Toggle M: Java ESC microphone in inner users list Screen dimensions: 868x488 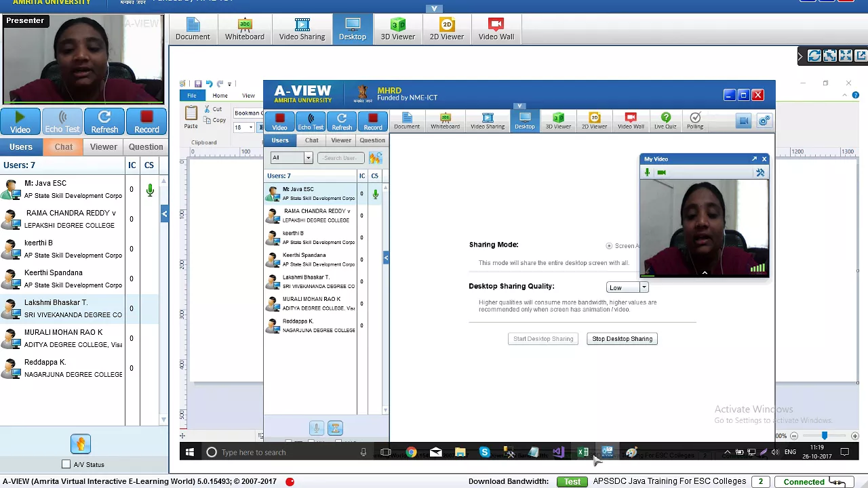pyautogui.click(x=375, y=195)
